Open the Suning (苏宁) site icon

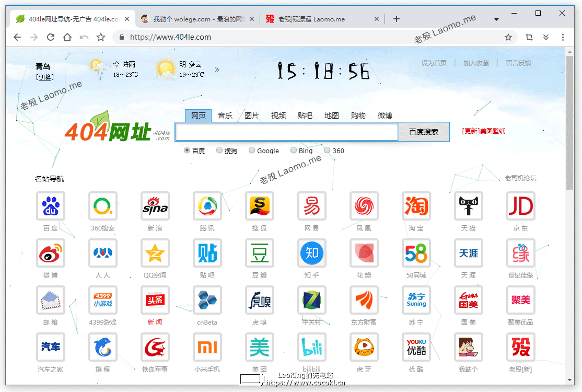[x=416, y=301]
